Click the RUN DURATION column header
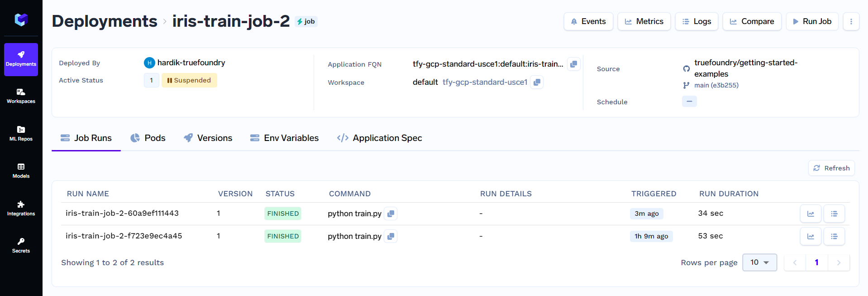Image resolution: width=868 pixels, height=296 pixels. click(x=729, y=194)
